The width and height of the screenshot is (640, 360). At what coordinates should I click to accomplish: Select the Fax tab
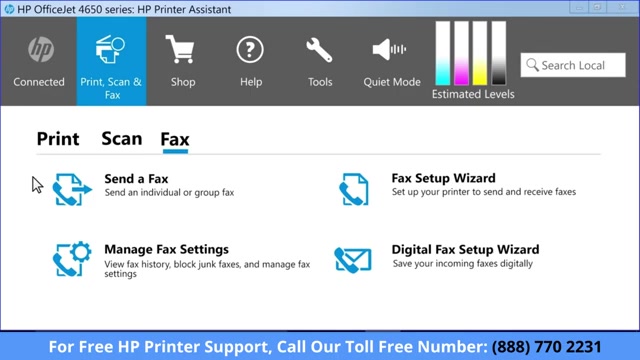pos(175,139)
